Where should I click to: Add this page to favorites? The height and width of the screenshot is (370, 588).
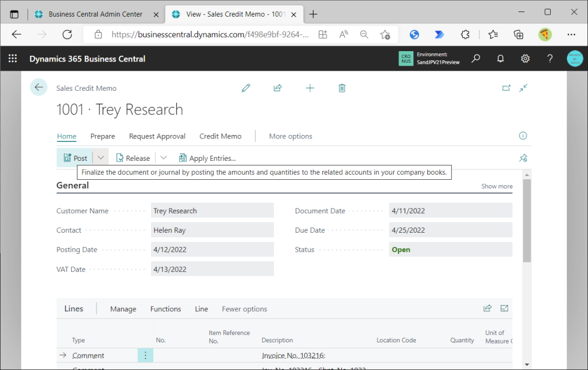pos(385,34)
